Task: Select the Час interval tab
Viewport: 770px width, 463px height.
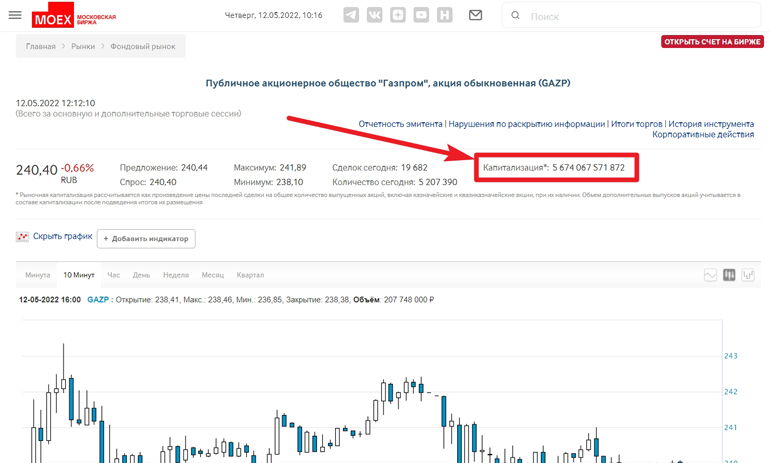Action: [113, 275]
